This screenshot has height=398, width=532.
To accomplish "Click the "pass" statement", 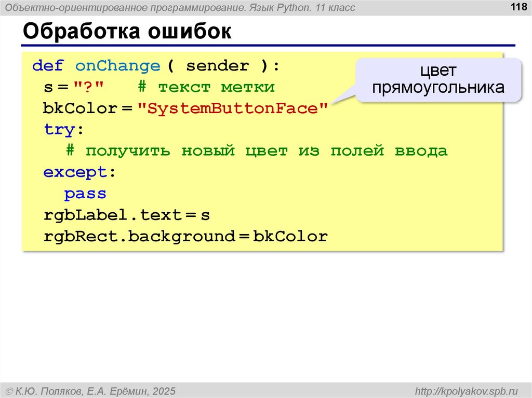I will click(x=85, y=194).
